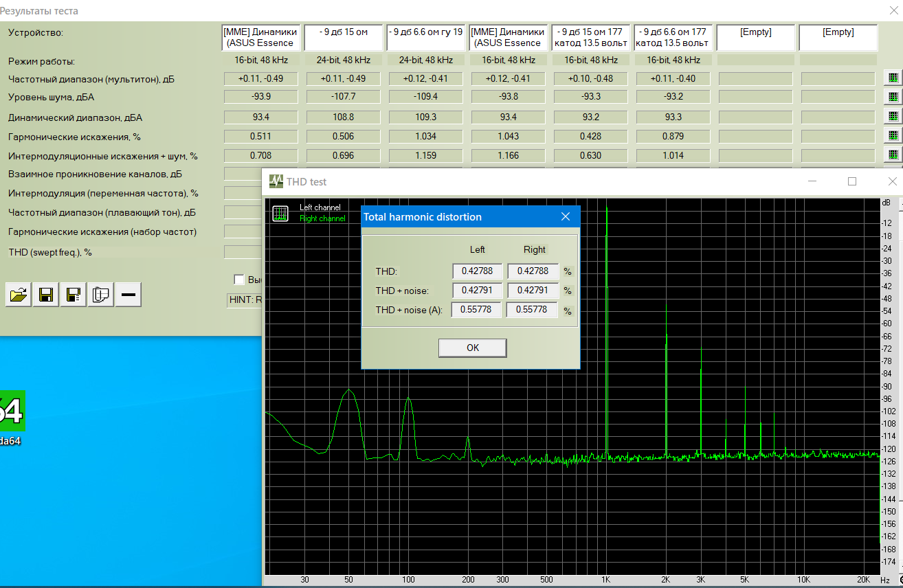Click the save-report floppy icon with list

[74, 295]
